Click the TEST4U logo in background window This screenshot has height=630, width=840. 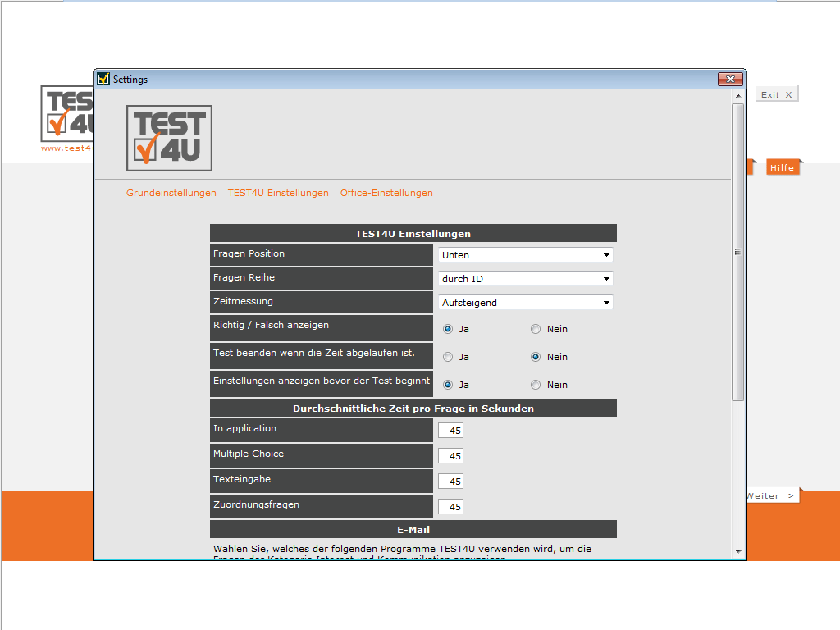[x=67, y=113]
